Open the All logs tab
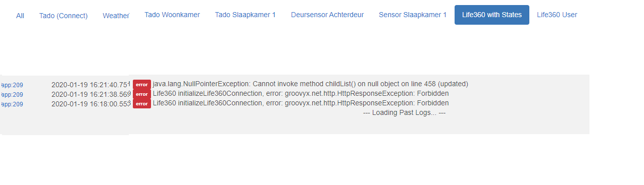 pyautogui.click(x=20, y=16)
